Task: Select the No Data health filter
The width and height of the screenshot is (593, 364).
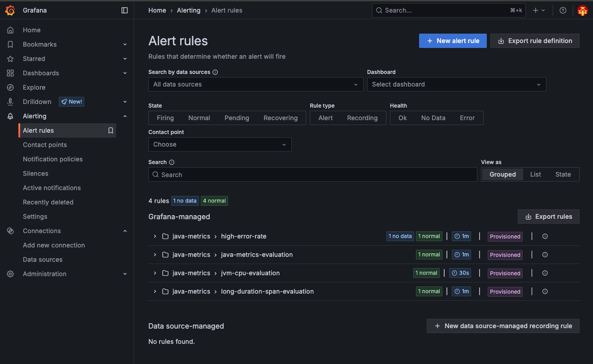Action: [433, 118]
